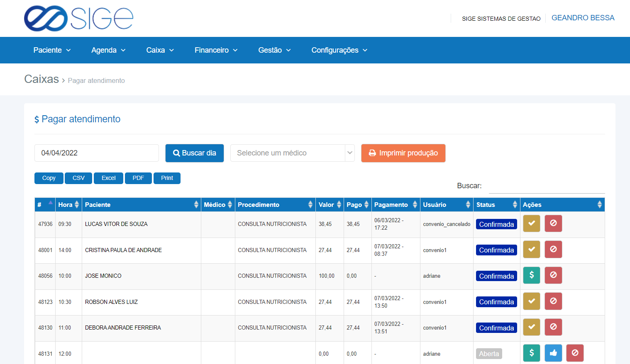Click dollar pay icon for JOSE MONICO

[x=531, y=275]
